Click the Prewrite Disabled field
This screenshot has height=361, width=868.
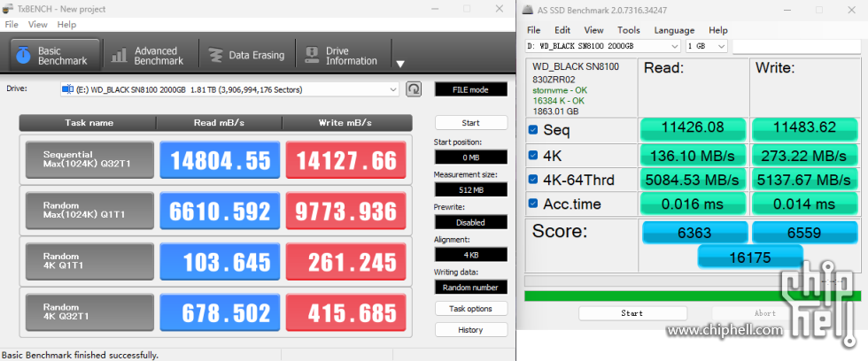click(470, 222)
